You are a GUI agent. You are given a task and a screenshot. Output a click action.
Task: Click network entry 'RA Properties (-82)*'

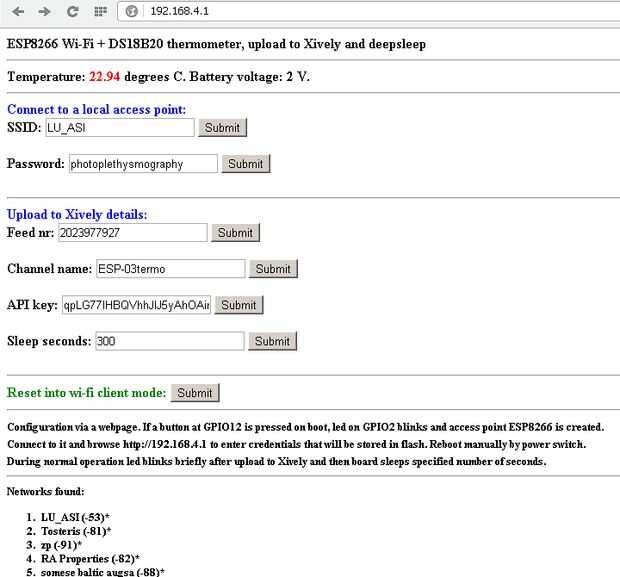[x=90, y=559]
